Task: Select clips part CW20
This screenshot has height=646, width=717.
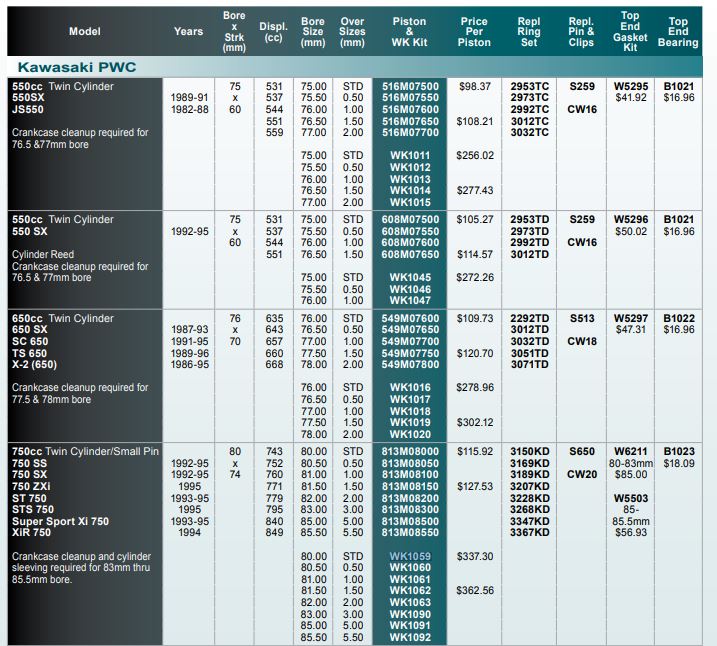Action: 582,475
